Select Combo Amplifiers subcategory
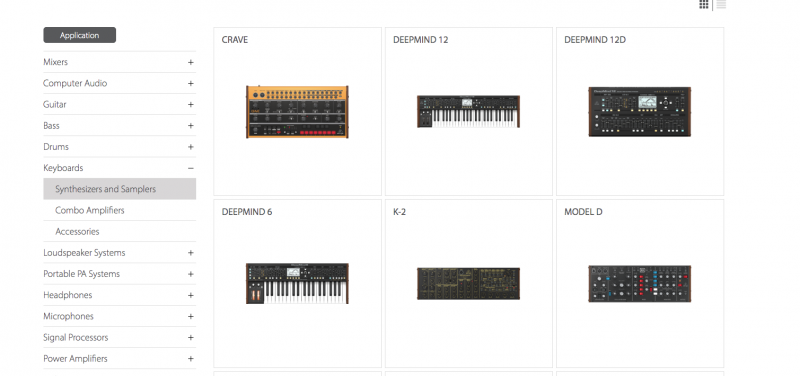This screenshot has height=376, width=800. point(90,210)
